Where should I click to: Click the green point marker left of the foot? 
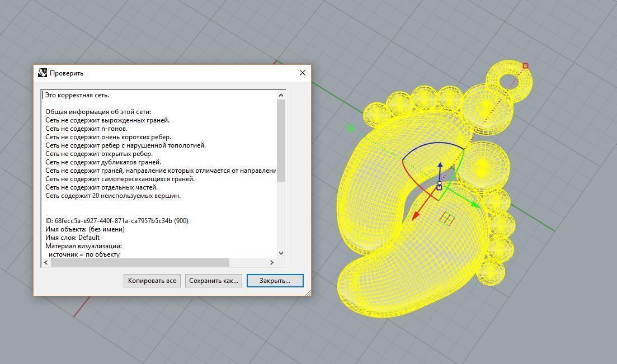351,128
